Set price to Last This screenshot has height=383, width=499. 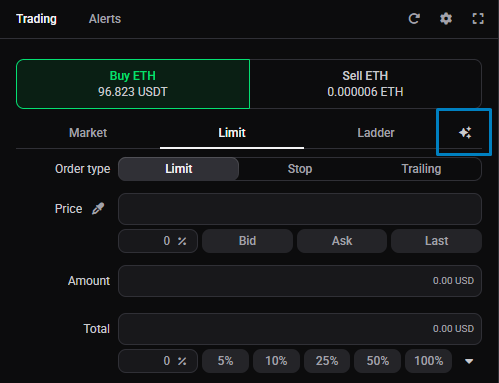click(x=436, y=241)
